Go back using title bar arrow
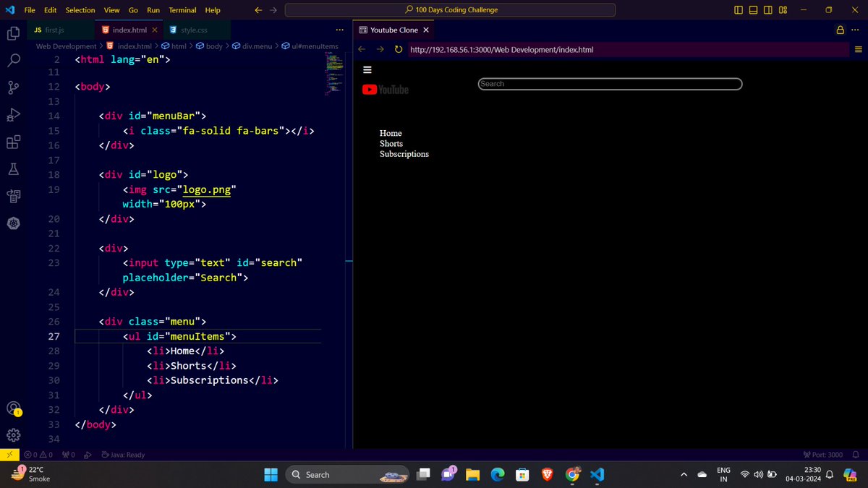The width and height of the screenshot is (868, 488). [x=259, y=10]
